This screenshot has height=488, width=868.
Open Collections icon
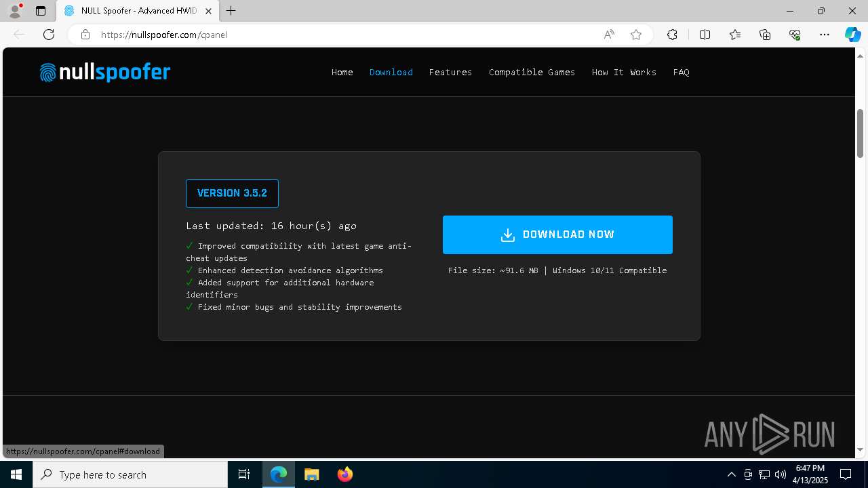[765, 35]
